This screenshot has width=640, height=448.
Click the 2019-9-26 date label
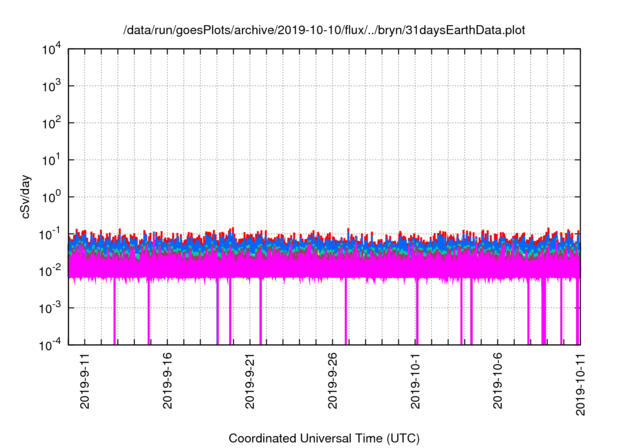333,381
